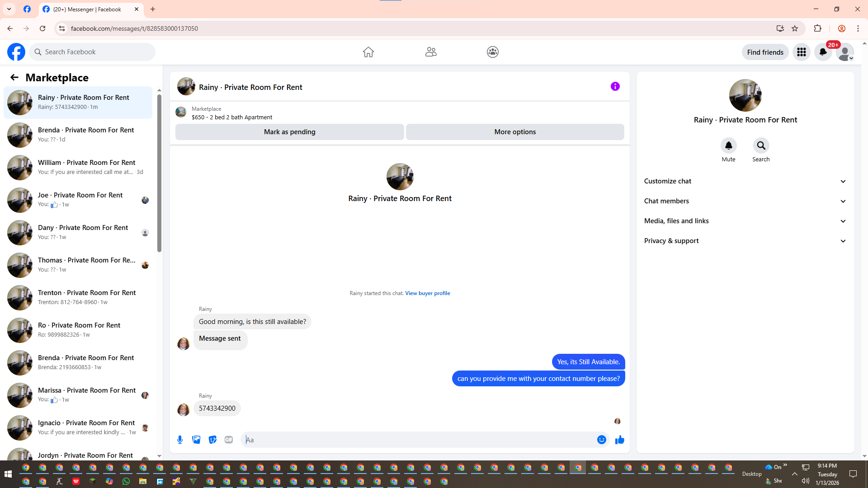Click the Mark as pending button

click(x=289, y=132)
